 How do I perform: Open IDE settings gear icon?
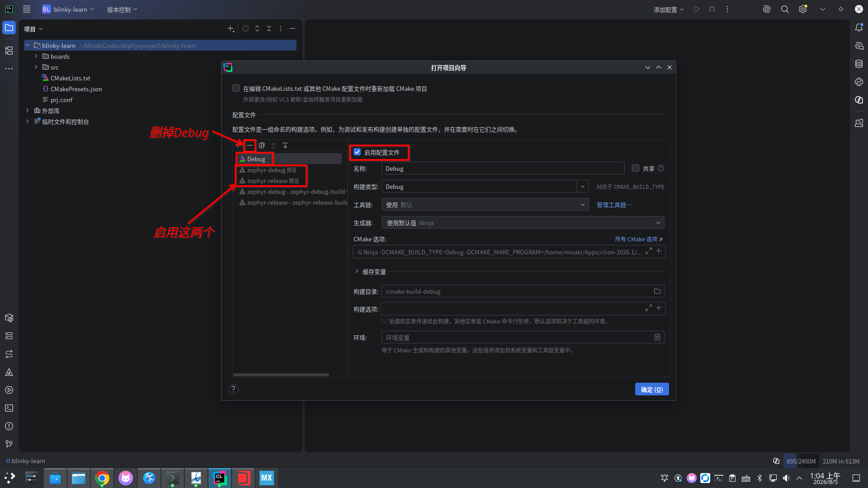[803, 9]
